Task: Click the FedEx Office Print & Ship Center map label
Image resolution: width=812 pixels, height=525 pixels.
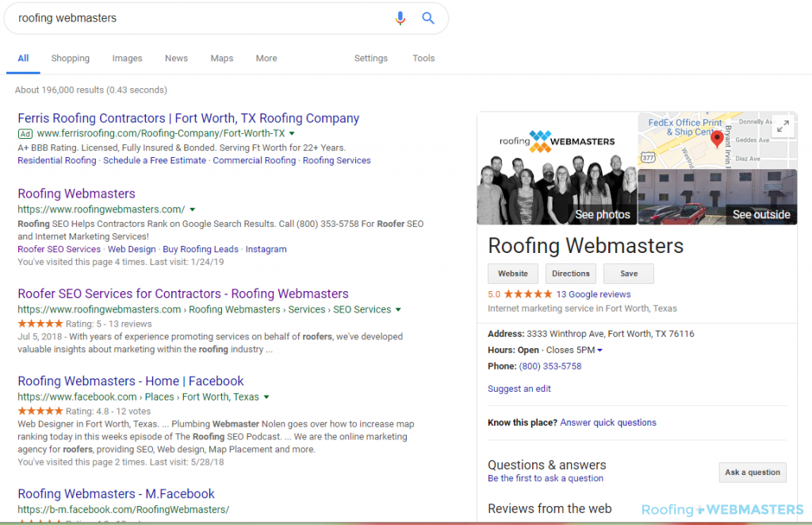Action: (x=685, y=127)
